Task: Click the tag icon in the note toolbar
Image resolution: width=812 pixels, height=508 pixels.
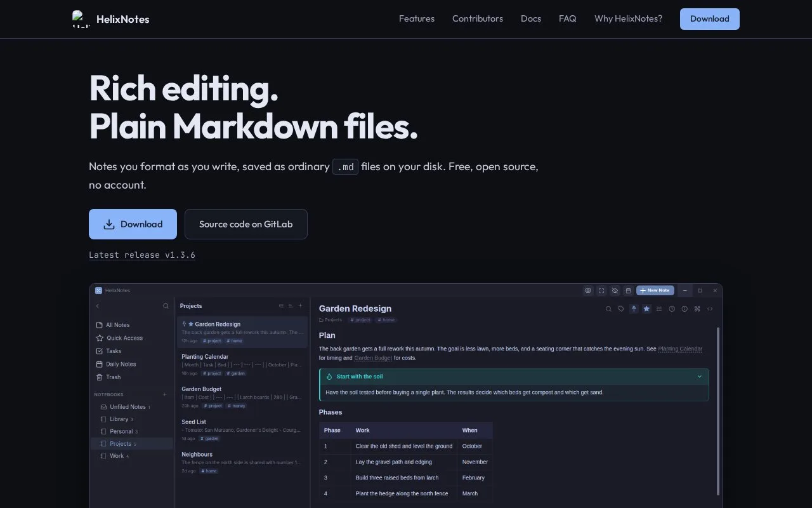Action: [x=621, y=309]
